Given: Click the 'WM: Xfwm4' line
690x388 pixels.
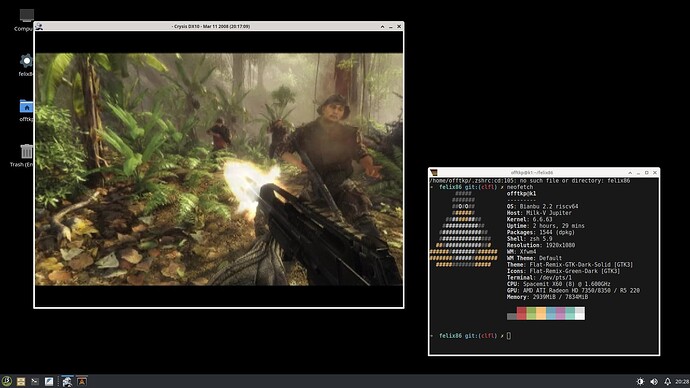Looking at the screenshot, I should tap(521, 252).
